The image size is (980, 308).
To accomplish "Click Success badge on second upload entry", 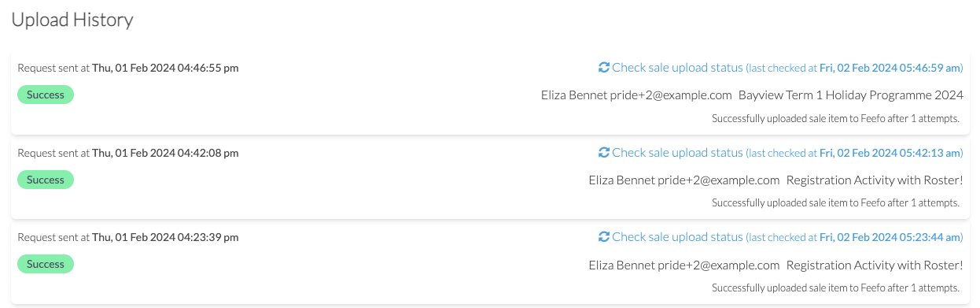I will click(46, 180).
